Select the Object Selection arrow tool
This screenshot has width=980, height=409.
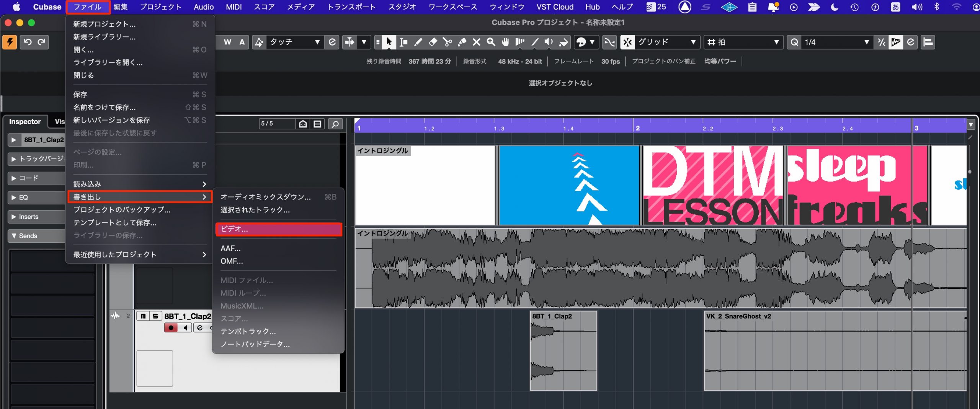point(389,42)
